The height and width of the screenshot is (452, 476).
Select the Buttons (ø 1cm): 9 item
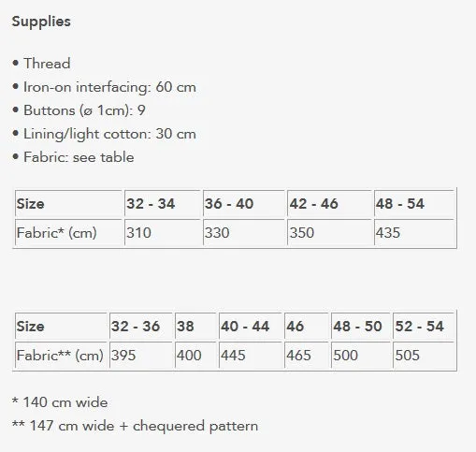click(79, 110)
